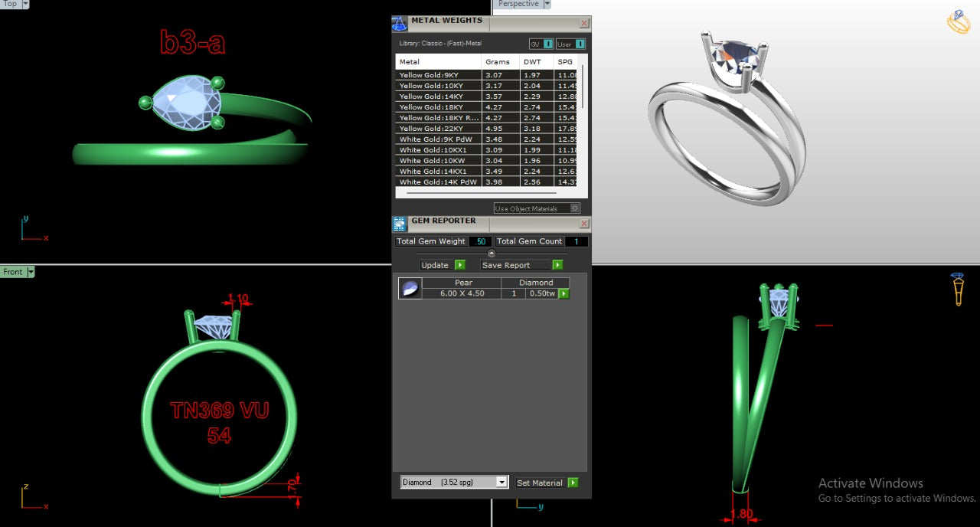980x527 pixels.
Task: Select the Front viewport tab
Action: tap(13, 272)
